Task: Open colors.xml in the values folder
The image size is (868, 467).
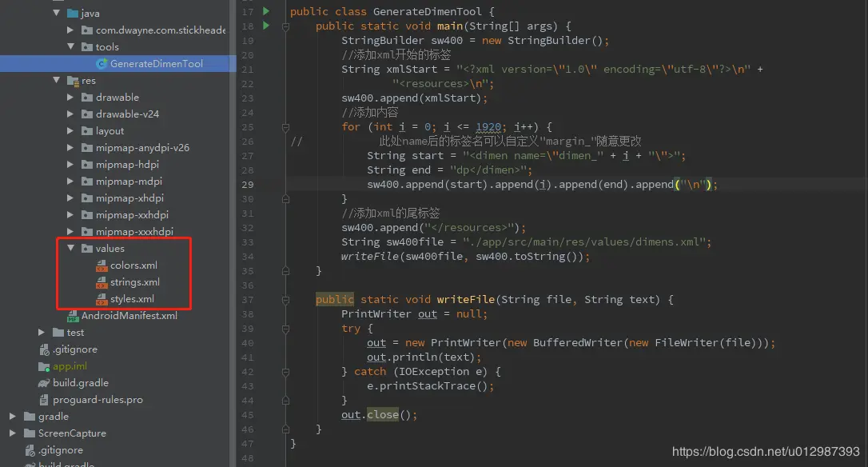Action: tap(133, 265)
